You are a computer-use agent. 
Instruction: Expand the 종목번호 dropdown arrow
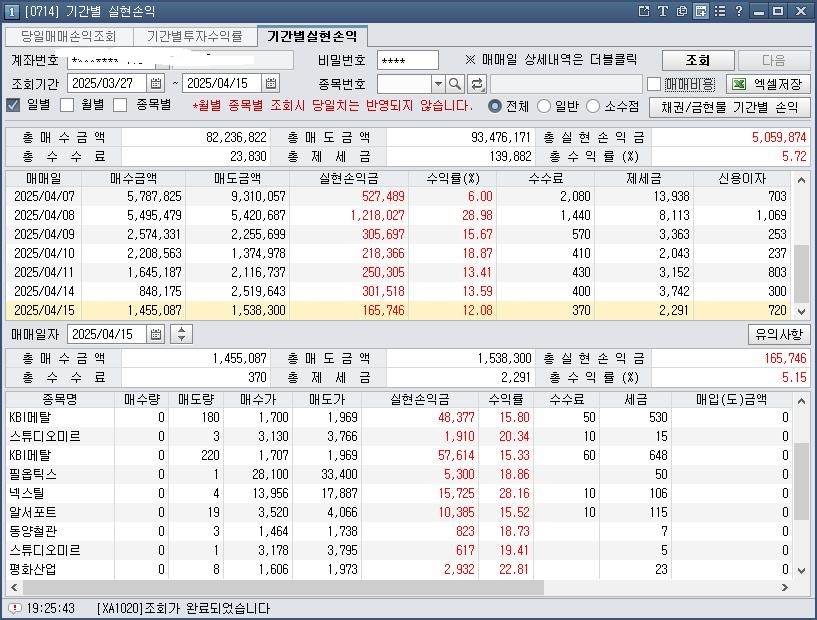pyautogui.click(x=438, y=84)
